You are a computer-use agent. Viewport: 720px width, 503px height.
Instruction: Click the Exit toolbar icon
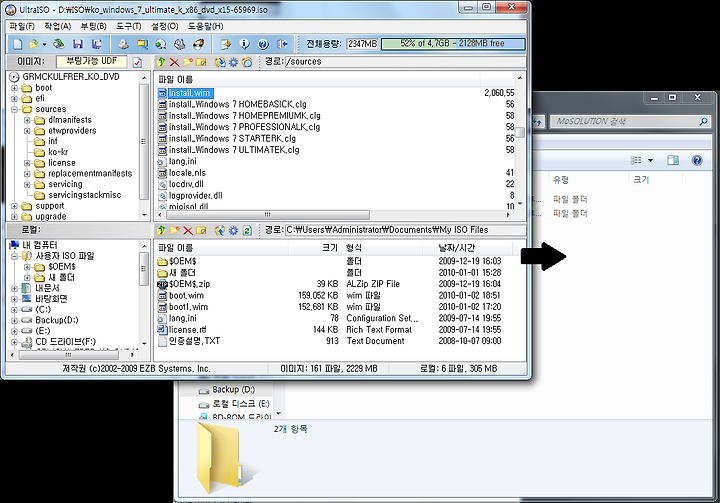(x=282, y=44)
